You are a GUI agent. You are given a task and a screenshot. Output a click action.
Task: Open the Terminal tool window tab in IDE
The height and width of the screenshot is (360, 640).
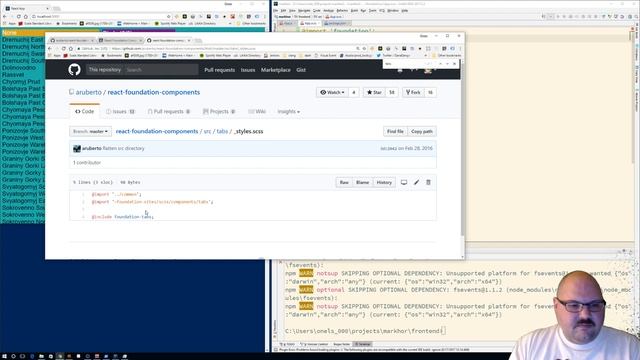[362, 344]
